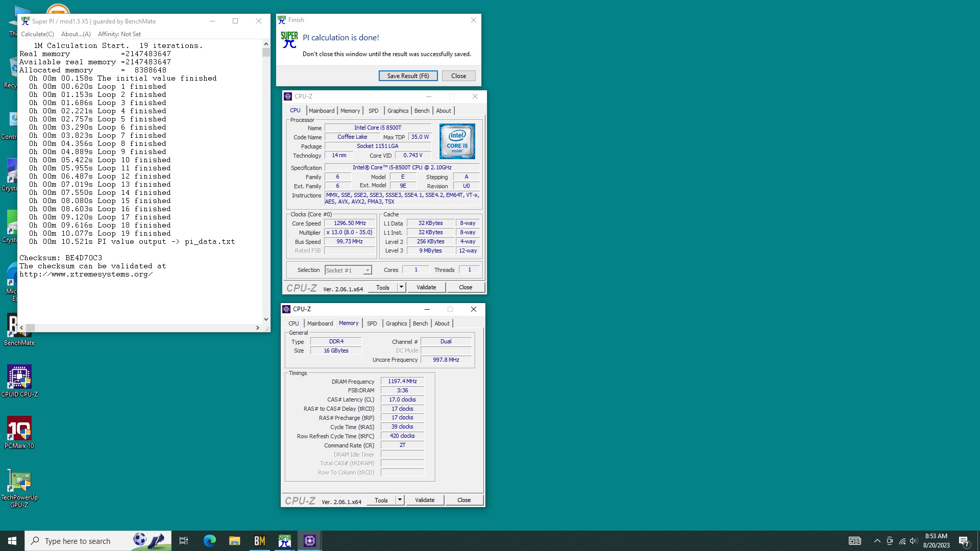
Task: Open network status in system tray
Action: [x=902, y=541]
